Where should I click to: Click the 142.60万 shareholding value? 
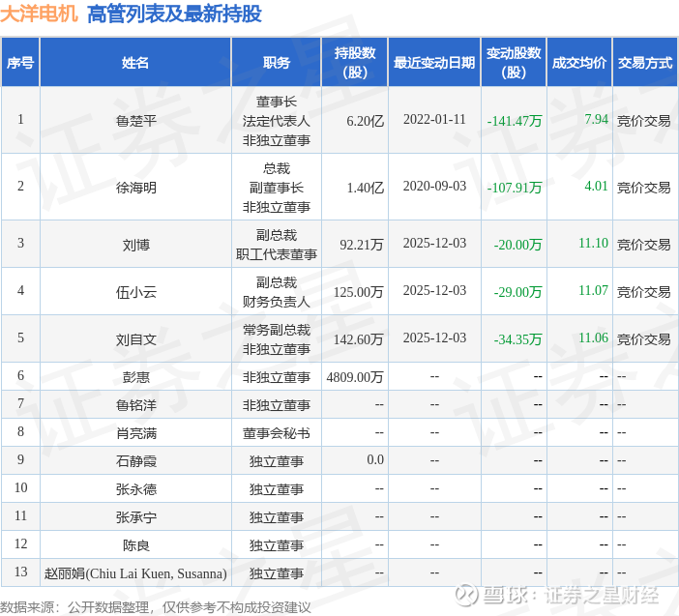tap(358, 339)
